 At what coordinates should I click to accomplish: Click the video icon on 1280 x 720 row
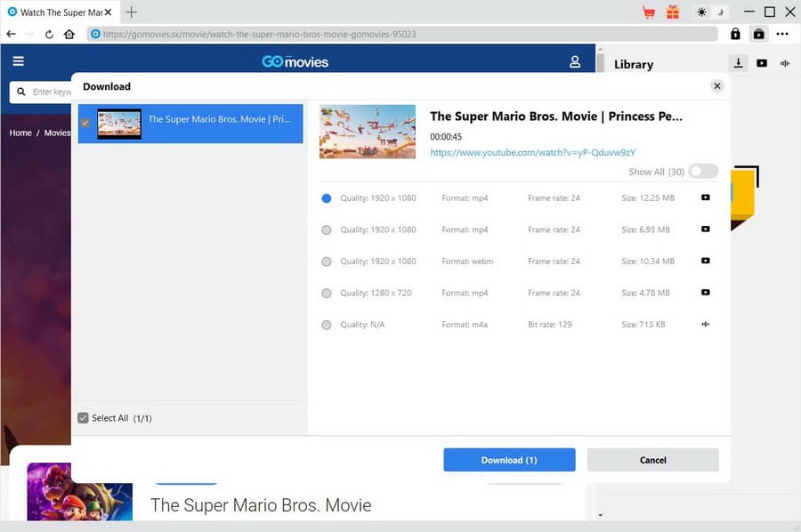(x=706, y=293)
